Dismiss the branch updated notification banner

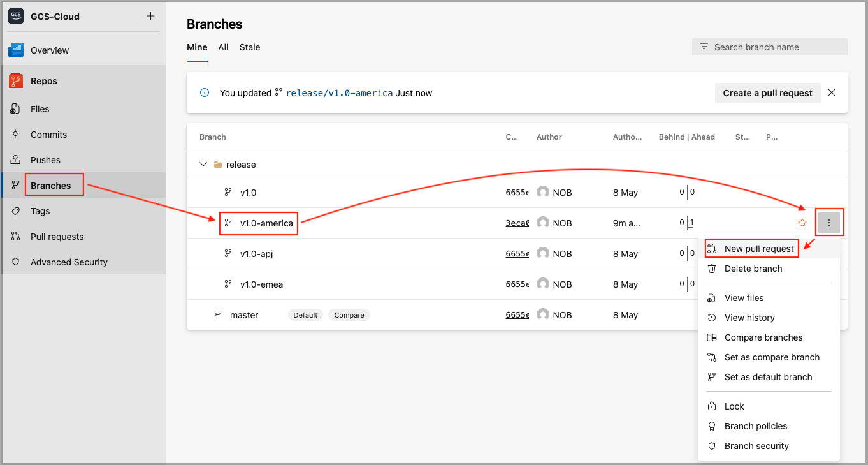point(832,92)
